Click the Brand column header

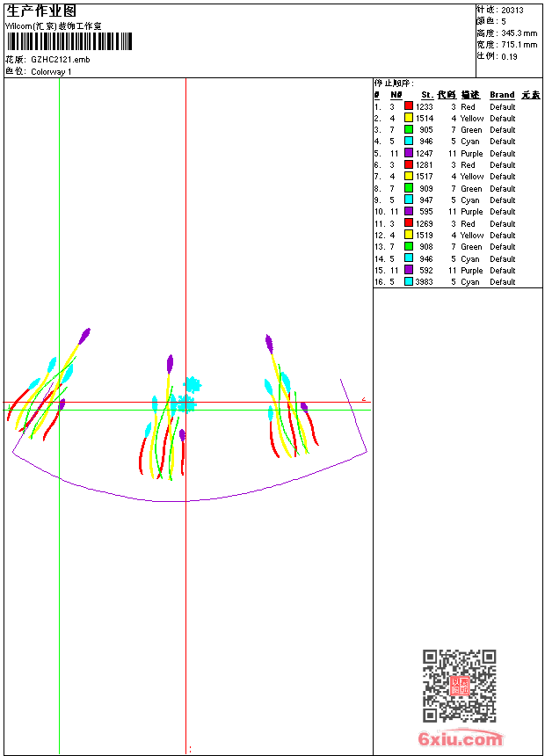click(x=502, y=95)
